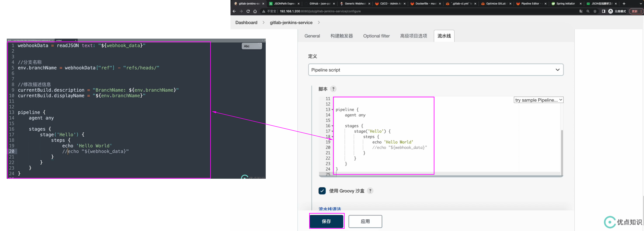Expand the breadcrumb chevron after Dashboard
Image resolution: width=644 pixels, height=231 pixels.
[263, 23]
